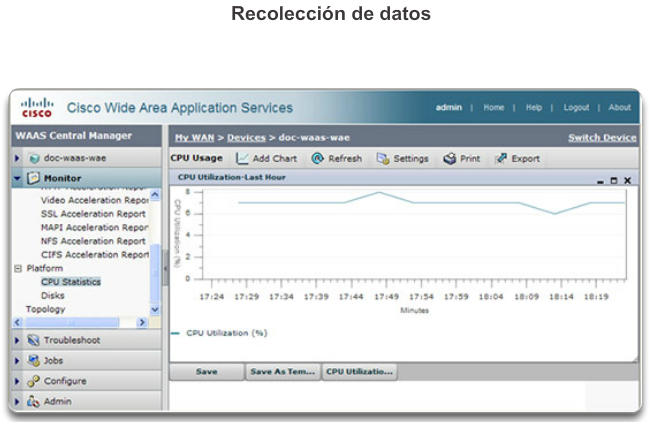Screen dimensions: 649x422
Task: Click the Help link in header
Action: point(534,108)
